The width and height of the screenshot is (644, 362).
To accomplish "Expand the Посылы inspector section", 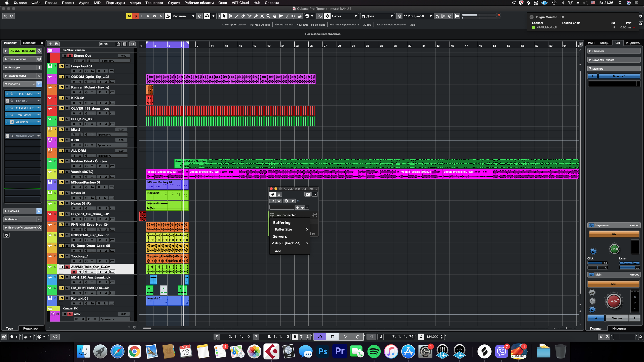I will 13,211.
